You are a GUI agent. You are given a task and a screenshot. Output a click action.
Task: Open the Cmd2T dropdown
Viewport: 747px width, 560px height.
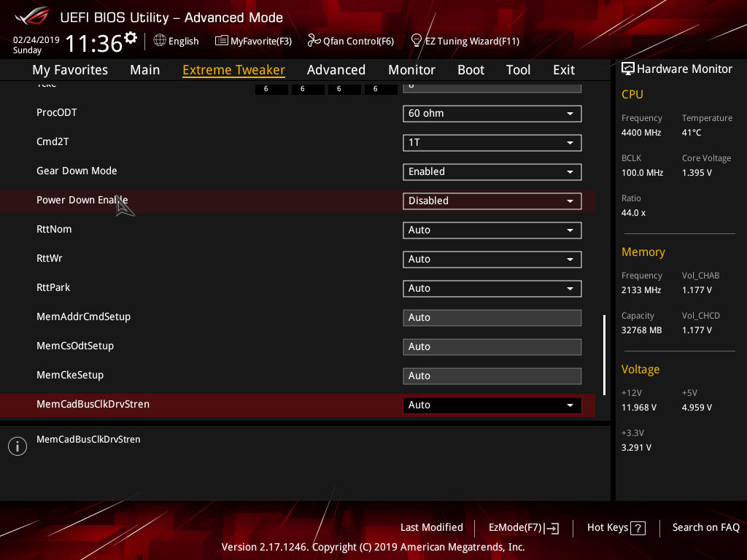(492, 143)
